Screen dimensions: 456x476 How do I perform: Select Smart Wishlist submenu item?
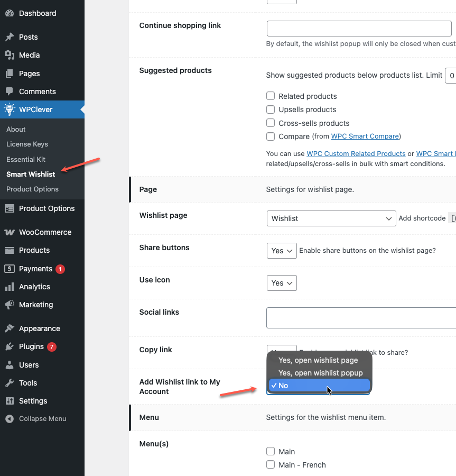click(x=31, y=174)
